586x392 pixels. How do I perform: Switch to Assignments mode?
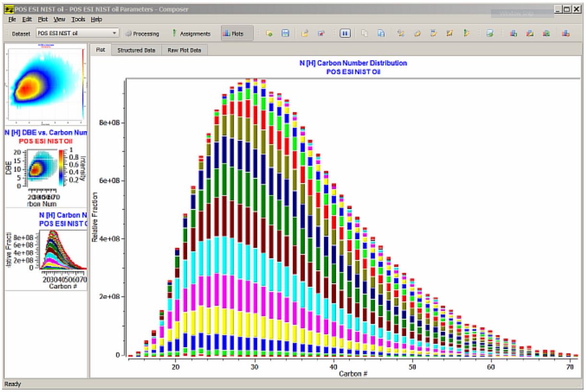coord(191,34)
